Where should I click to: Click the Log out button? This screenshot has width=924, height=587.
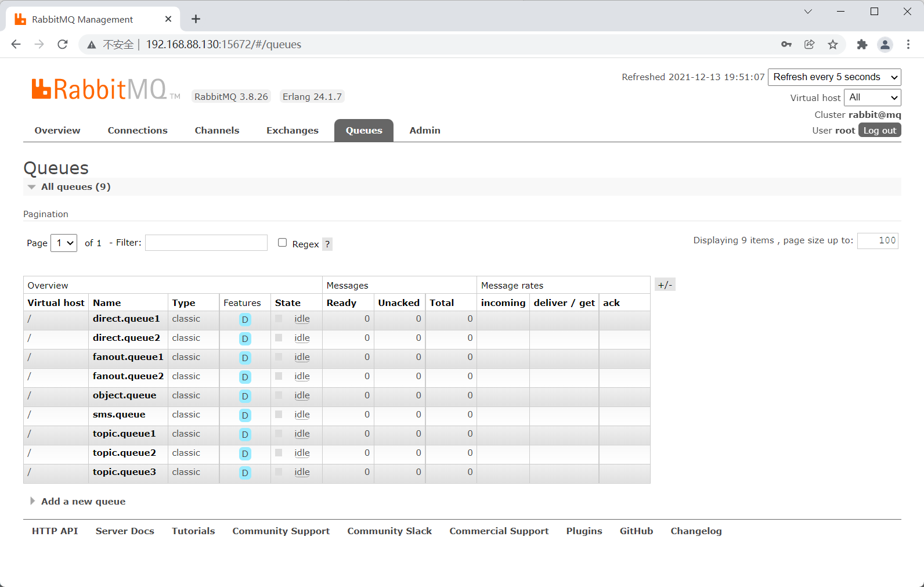pos(880,131)
